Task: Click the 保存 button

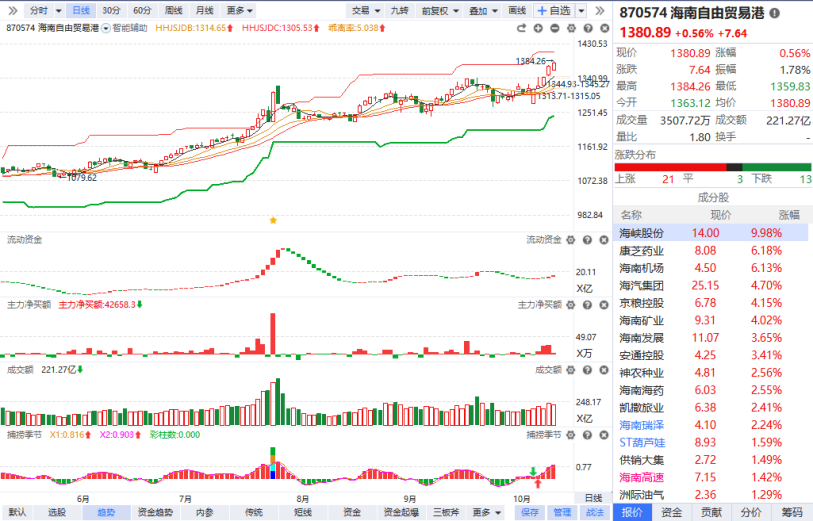Action: click(530, 512)
